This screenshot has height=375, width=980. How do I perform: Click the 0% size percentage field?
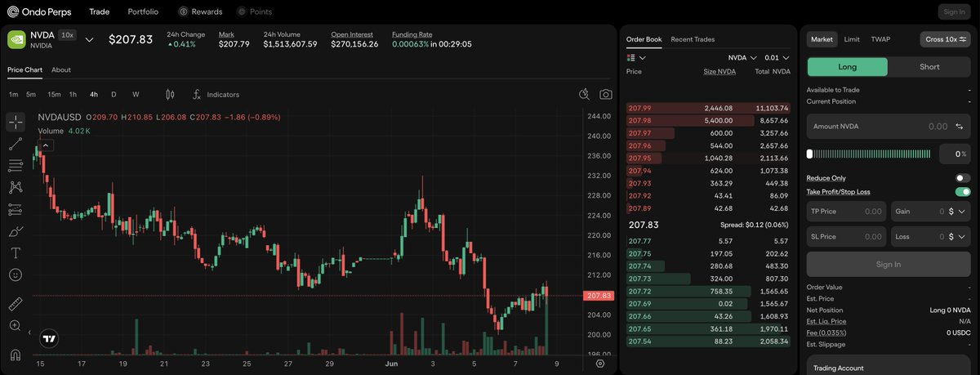953,154
